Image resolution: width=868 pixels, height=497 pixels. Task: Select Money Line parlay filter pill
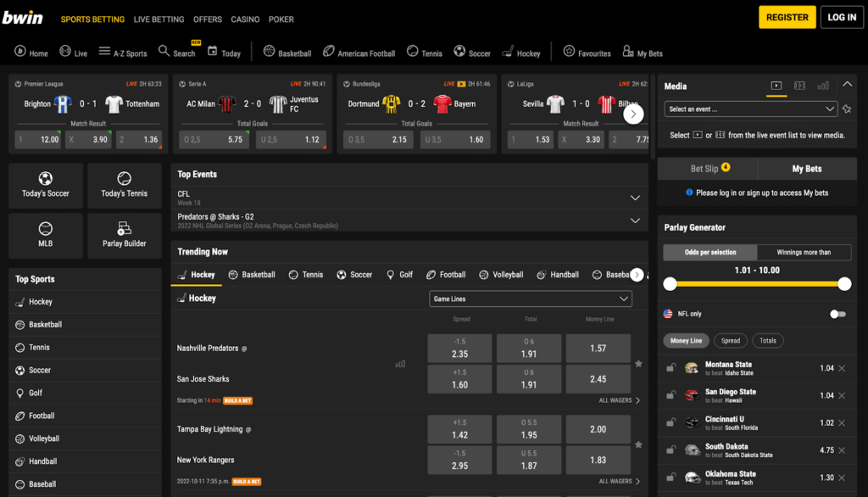click(686, 341)
